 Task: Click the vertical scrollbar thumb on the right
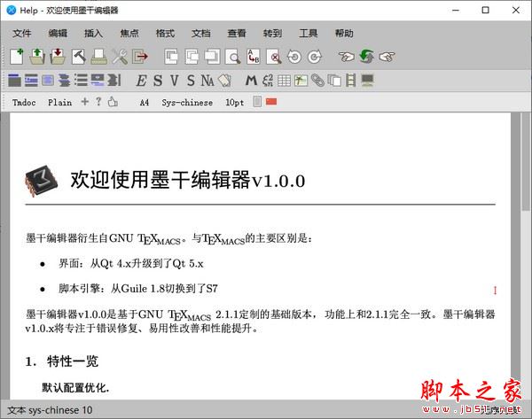pos(526,162)
